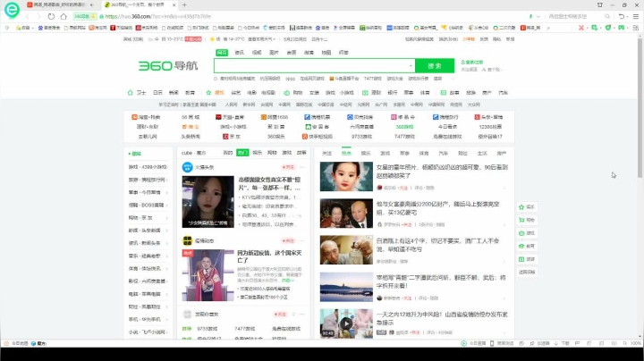Viewport: 644px width, 361px height.
Task: Open 游戏·4399小游戏 in left sidebar
Action: [148, 167]
